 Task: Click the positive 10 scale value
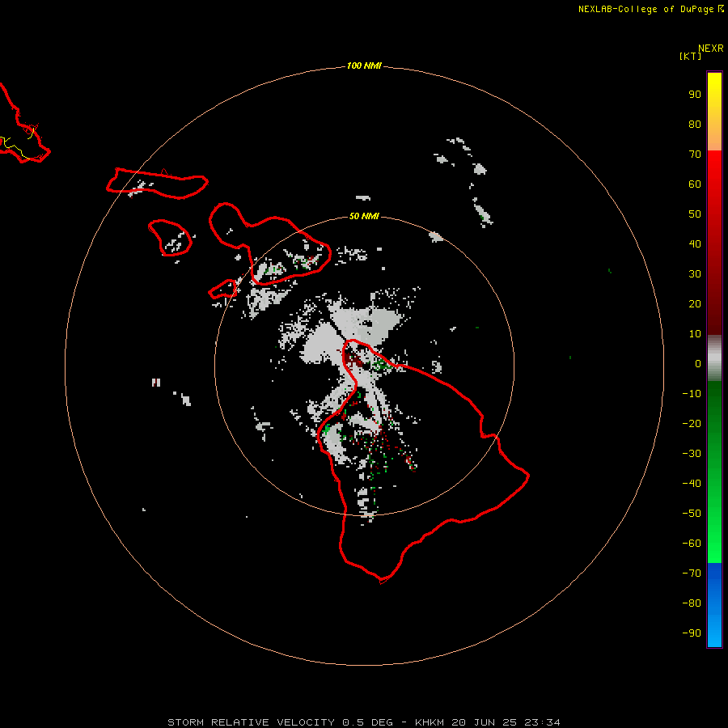click(x=695, y=334)
